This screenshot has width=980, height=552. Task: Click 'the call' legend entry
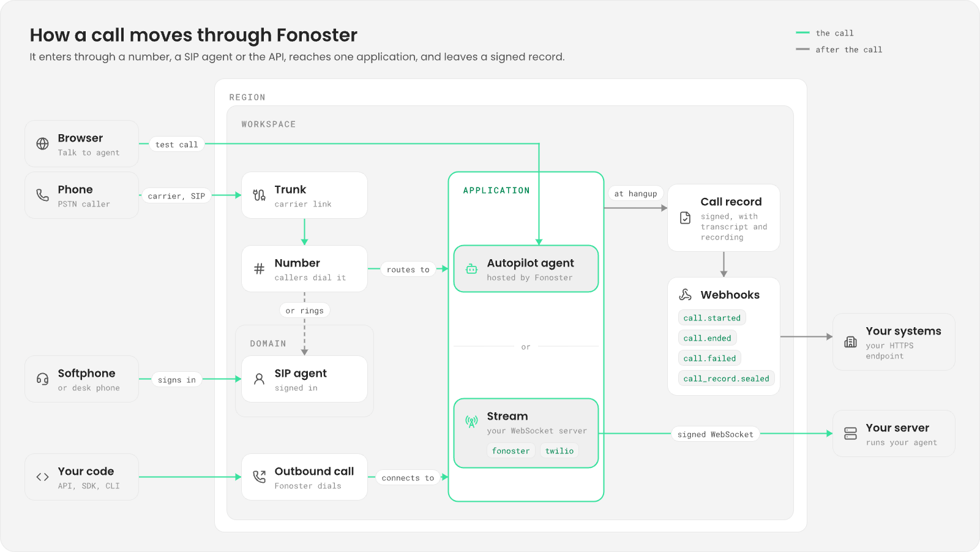tap(825, 33)
